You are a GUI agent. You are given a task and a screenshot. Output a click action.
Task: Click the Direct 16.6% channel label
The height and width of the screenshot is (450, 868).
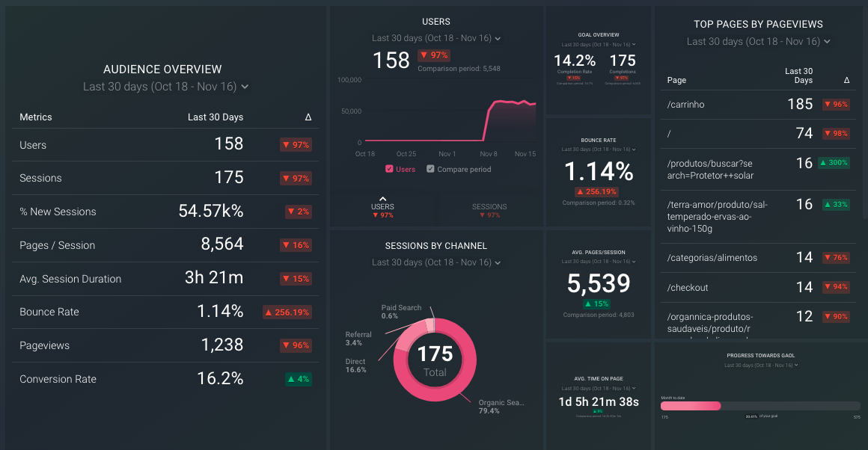click(356, 366)
